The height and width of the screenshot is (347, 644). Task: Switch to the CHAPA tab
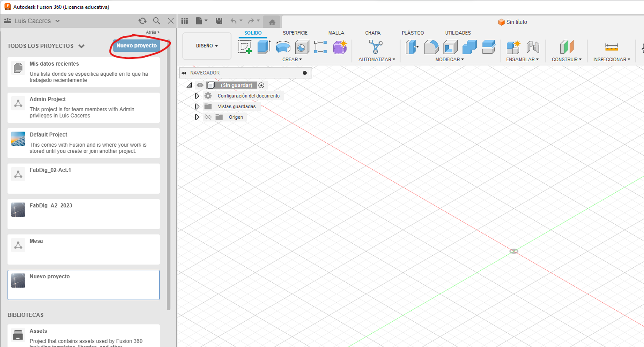tap(373, 33)
